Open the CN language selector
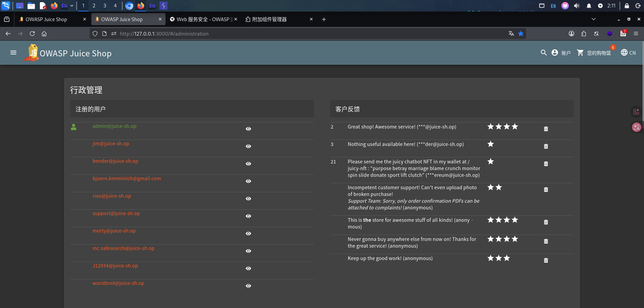This screenshot has height=308, width=644. [x=628, y=53]
